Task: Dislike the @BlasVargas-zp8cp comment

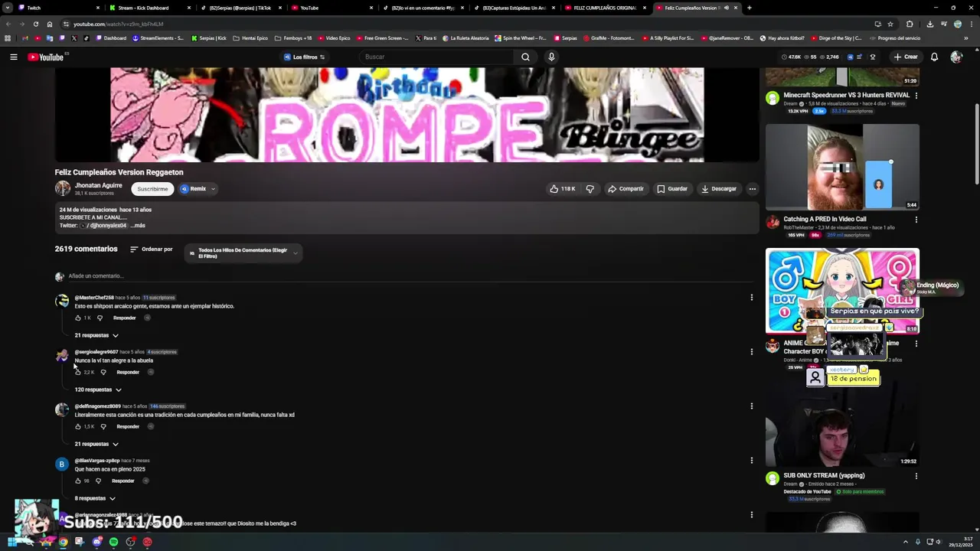Action: [x=98, y=481]
